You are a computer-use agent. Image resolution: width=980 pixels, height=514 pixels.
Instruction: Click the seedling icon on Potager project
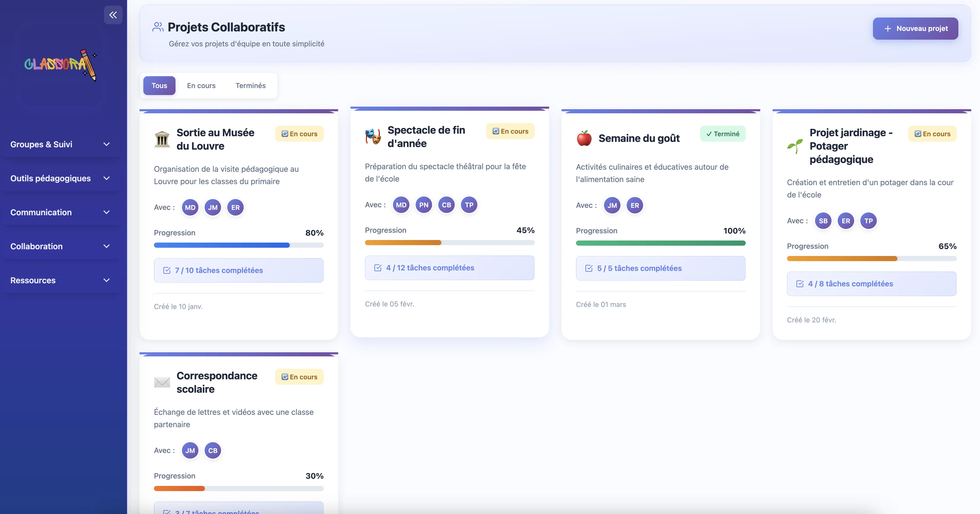[x=795, y=146]
